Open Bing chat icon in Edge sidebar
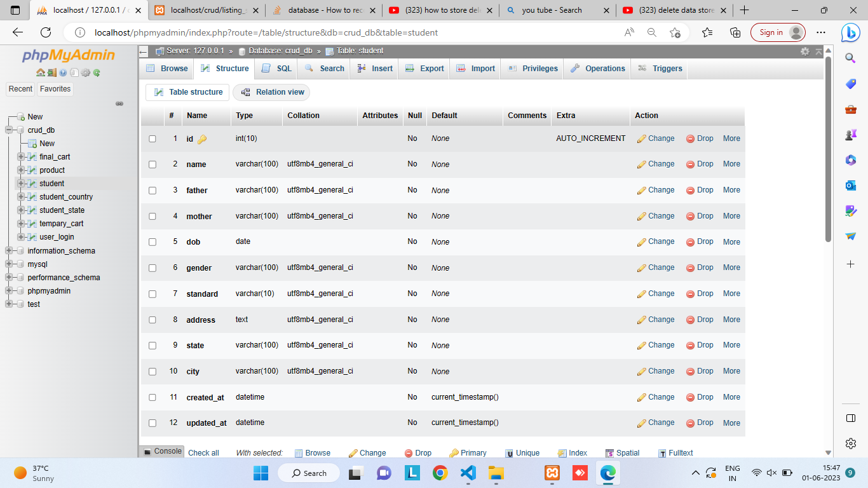Image resolution: width=868 pixels, height=488 pixels. coord(851,32)
